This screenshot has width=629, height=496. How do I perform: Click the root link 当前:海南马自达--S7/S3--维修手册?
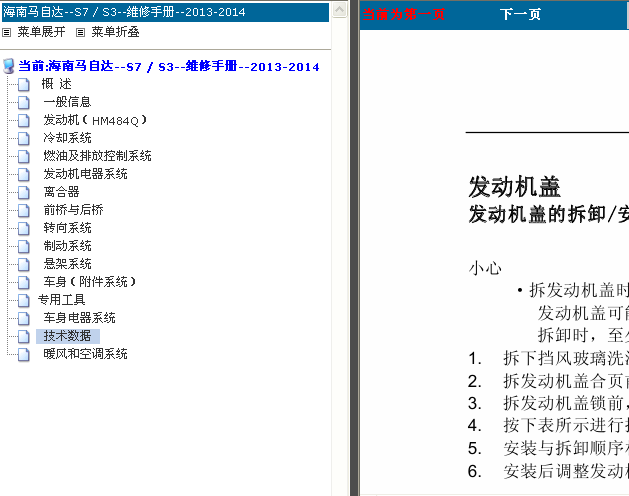tap(169, 66)
